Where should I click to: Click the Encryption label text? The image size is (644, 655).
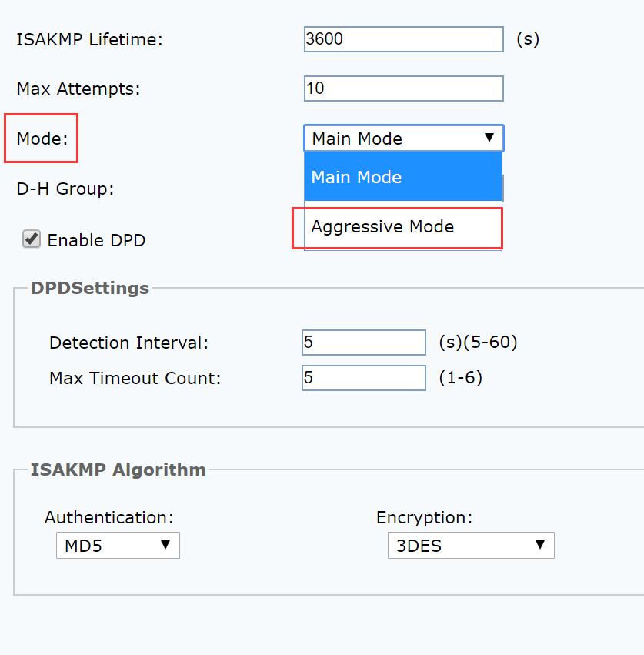pos(424,517)
